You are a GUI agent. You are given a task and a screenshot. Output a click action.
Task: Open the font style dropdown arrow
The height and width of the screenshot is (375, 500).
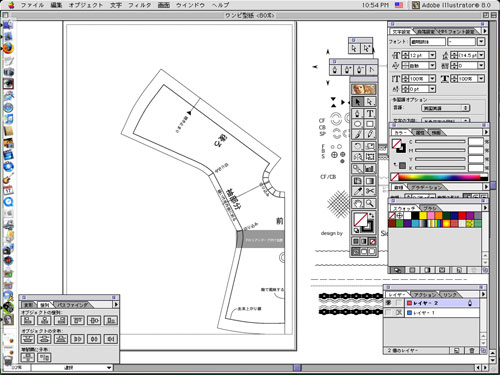pos(481,42)
